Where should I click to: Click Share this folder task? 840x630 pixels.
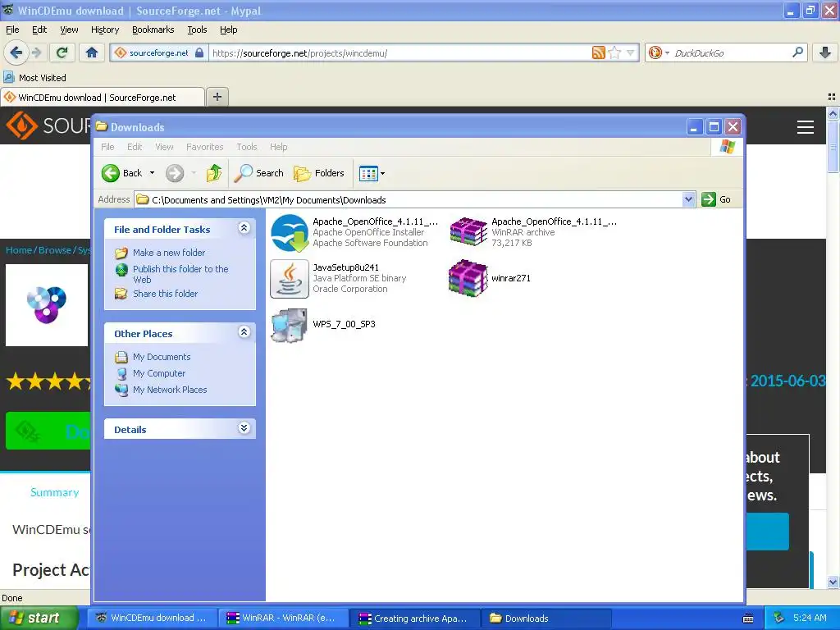pos(165,294)
